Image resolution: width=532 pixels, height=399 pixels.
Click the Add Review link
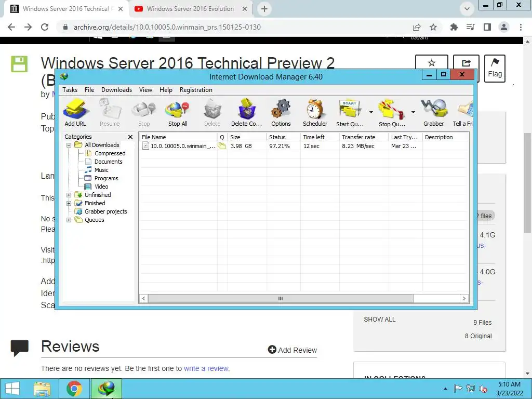pyautogui.click(x=292, y=350)
